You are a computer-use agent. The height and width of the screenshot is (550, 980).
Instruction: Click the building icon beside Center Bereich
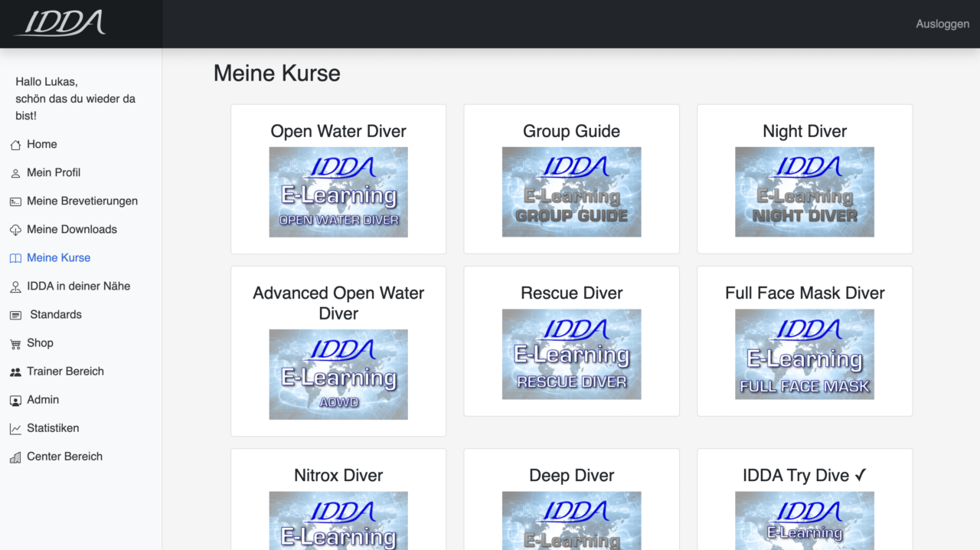pyautogui.click(x=15, y=457)
